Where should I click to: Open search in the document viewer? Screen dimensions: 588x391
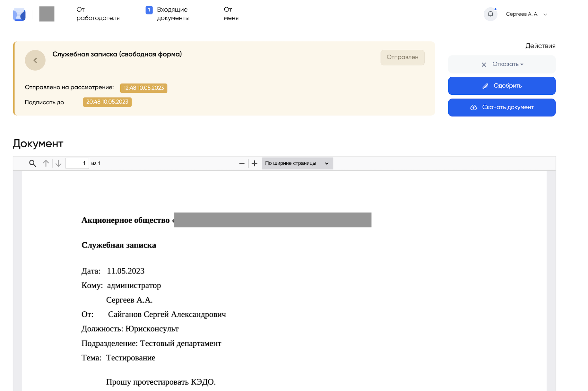pos(32,163)
